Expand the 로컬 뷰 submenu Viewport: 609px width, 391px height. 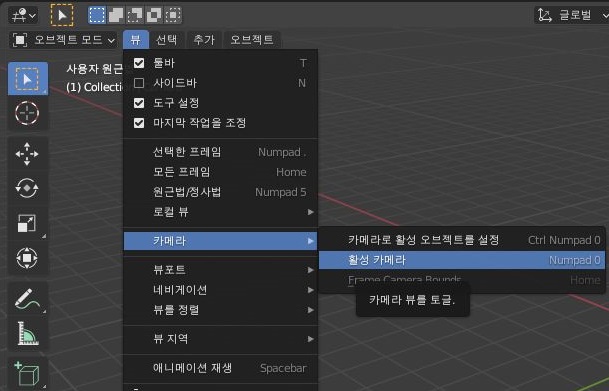click(x=221, y=212)
